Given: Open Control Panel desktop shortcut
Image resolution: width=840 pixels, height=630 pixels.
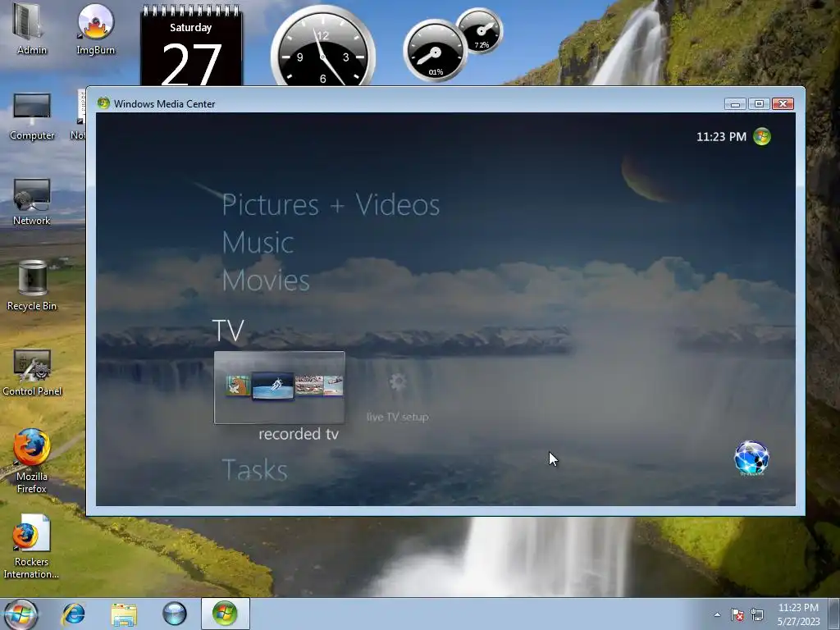Looking at the screenshot, I should (x=32, y=372).
